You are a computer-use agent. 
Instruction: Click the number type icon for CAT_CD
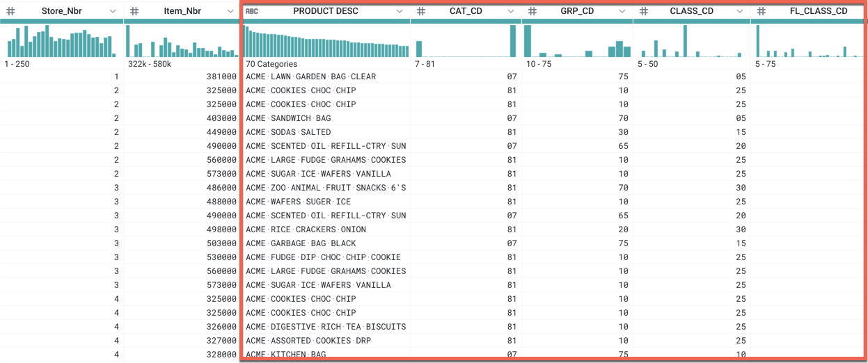tap(420, 12)
